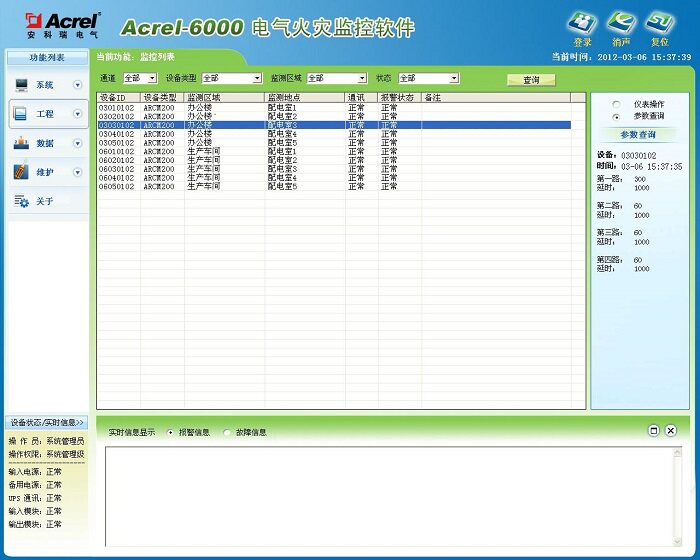Select the 仪表操作 radio button

[617, 104]
